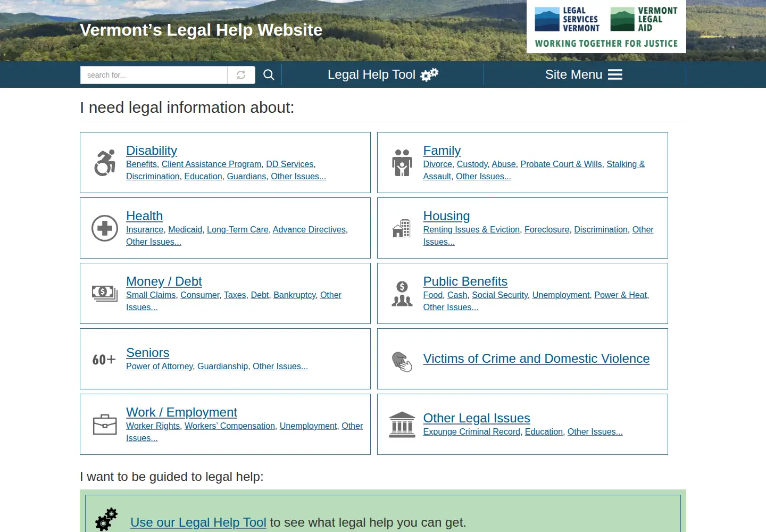Open Guardians link under Disability
Image resolution: width=766 pixels, height=532 pixels.
pyautogui.click(x=246, y=176)
